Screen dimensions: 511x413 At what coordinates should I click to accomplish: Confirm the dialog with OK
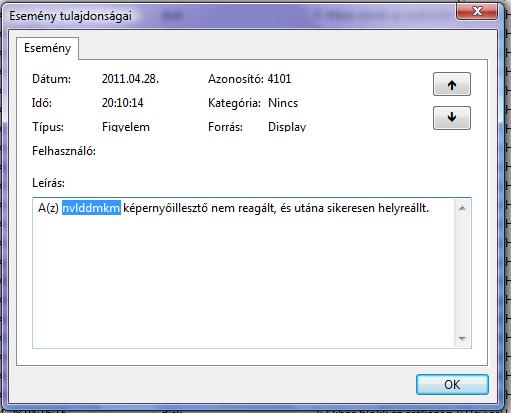[x=452, y=384]
